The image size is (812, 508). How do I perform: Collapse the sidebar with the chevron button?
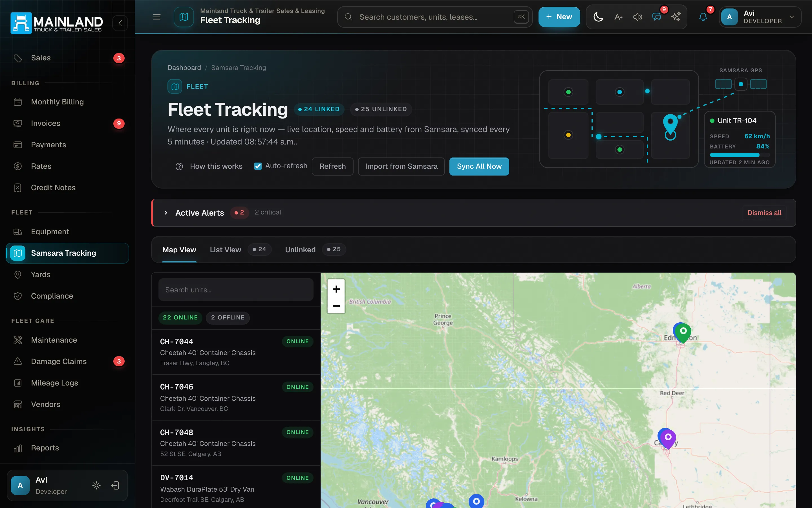tap(120, 23)
